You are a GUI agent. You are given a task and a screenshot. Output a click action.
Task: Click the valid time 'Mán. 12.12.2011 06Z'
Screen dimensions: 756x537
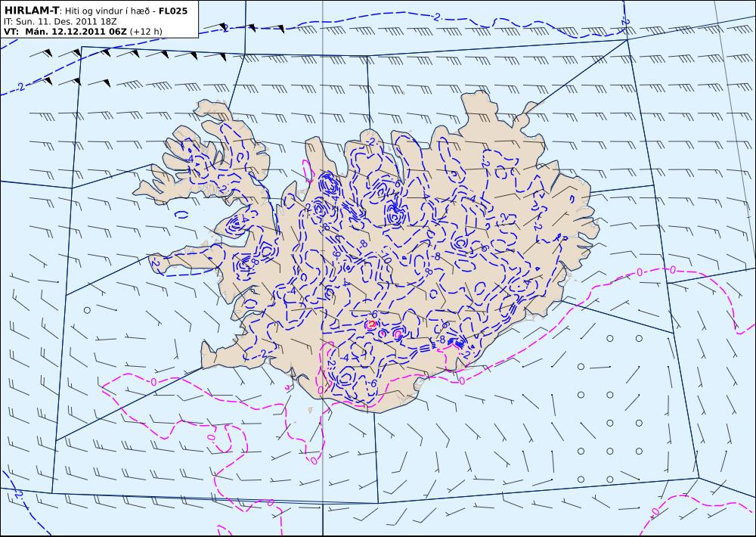(x=76, y=32)
